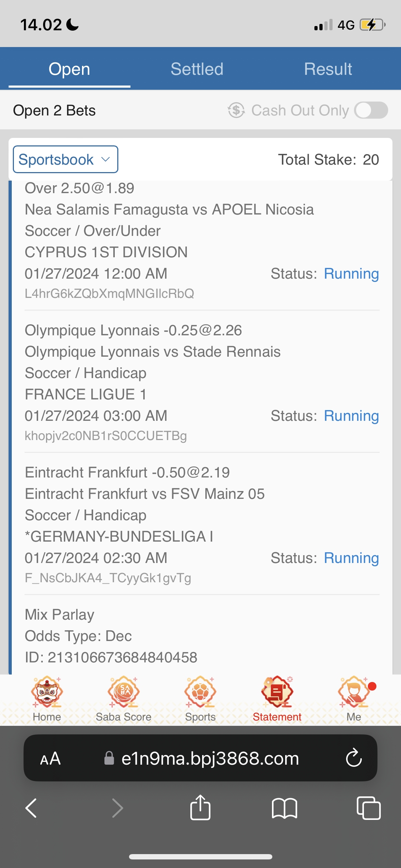Viewport: 401px width, 868px height.
Task: Open Safari bookmarks book icon
Action: [x=284, y=808]
